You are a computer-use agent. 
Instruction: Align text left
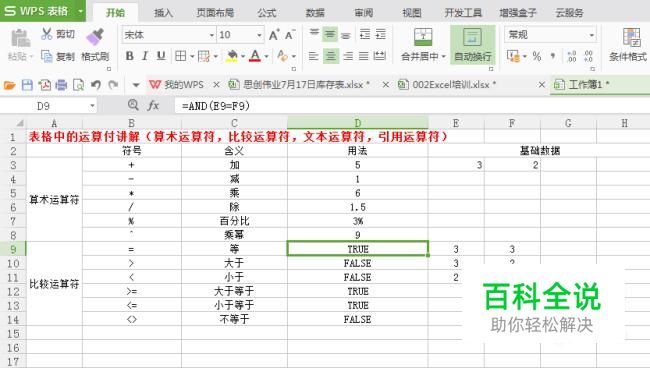[314, 56]
